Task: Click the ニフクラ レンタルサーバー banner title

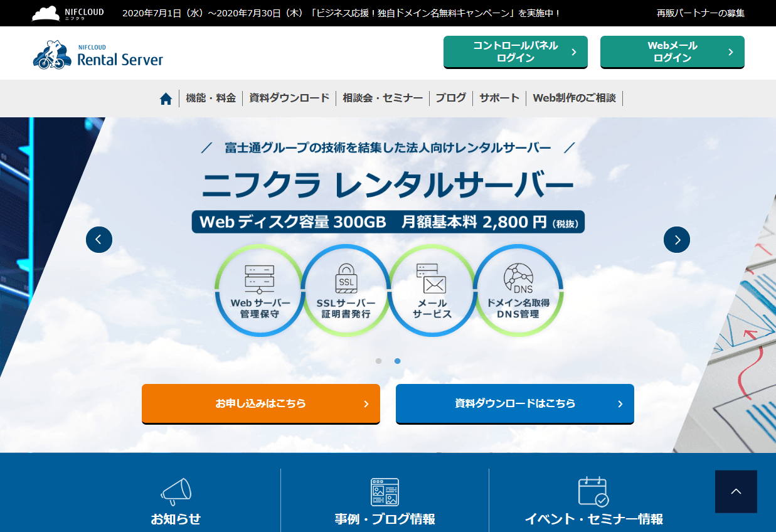Action: [388, 184]
